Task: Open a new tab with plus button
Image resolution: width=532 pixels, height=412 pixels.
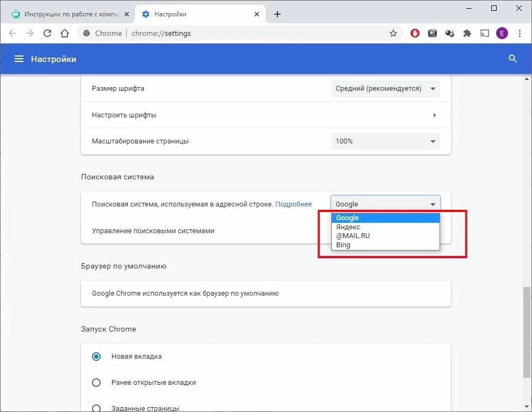Action: click(277, 14)
